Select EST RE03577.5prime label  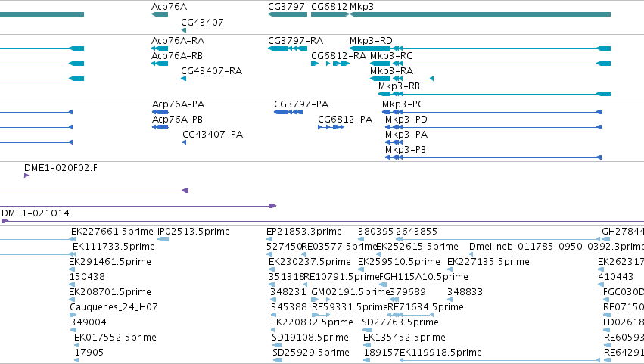point(339,247)
